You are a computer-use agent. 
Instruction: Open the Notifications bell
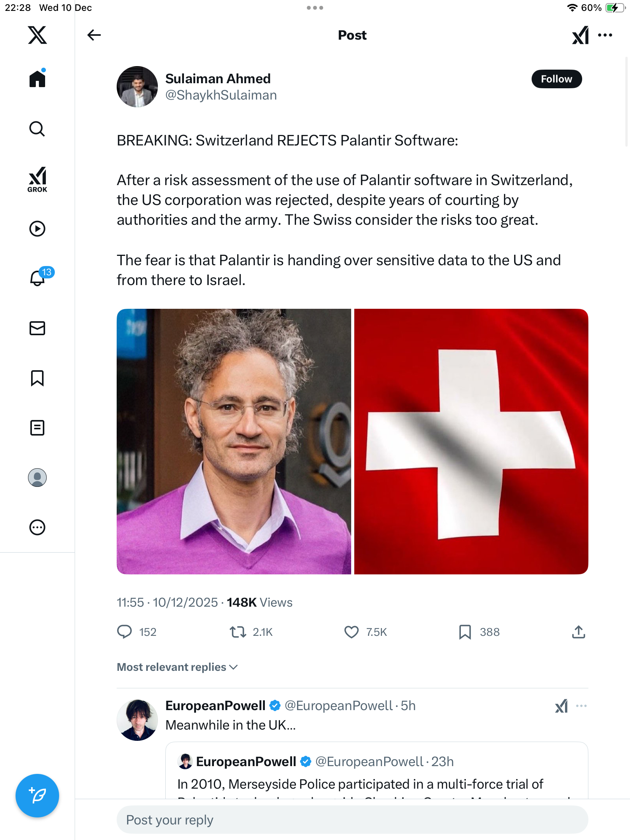[38, 278]
